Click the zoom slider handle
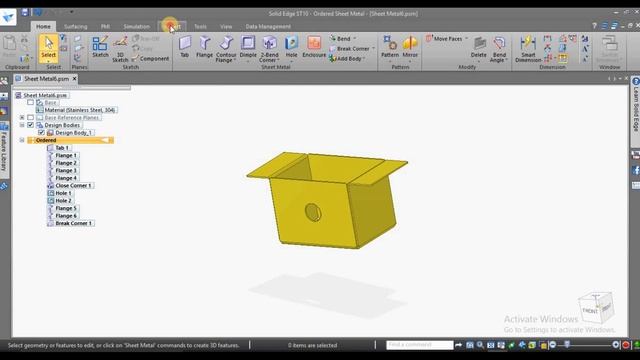Viewport: 640px width, 360px height. tap(567, 345)
